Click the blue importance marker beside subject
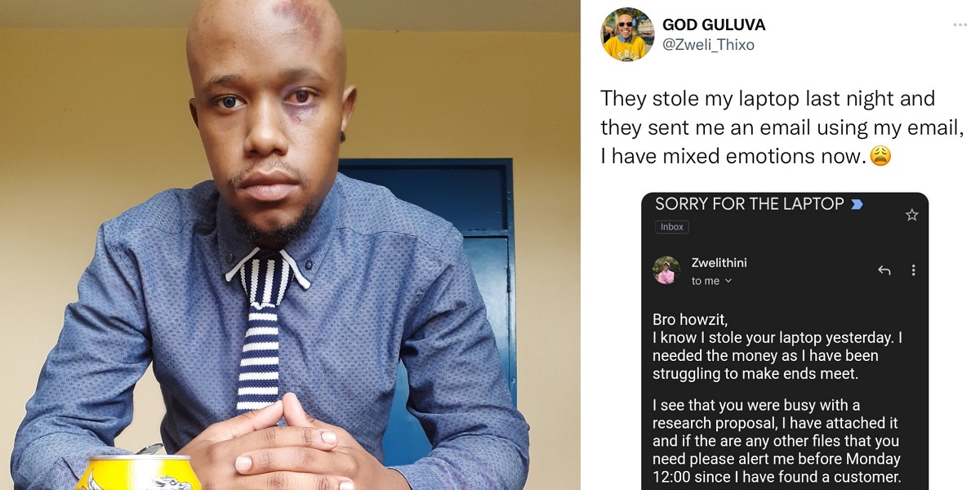 point(857,204)
